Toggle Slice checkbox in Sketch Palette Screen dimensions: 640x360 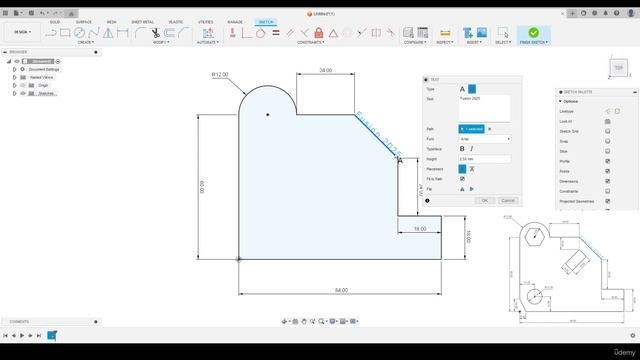click(x=607, y=151)
